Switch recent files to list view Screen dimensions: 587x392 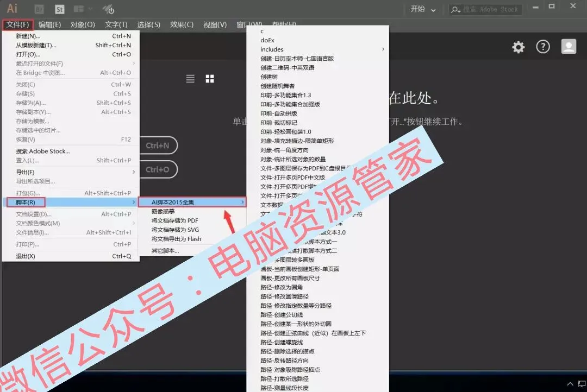tap(190, 79)
